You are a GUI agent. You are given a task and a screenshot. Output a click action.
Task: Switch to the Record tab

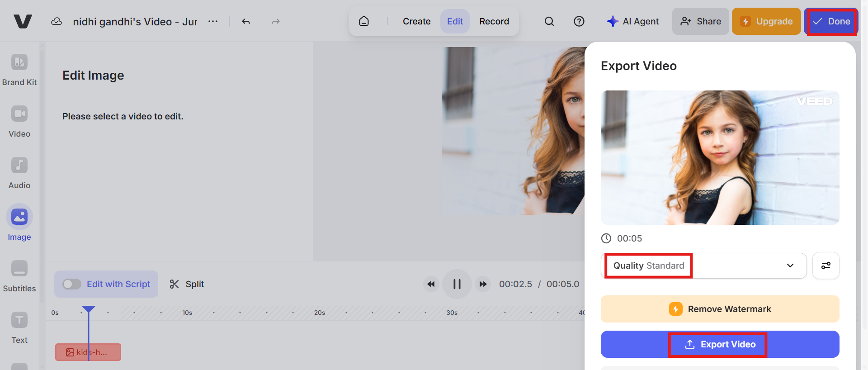(494, 21)
